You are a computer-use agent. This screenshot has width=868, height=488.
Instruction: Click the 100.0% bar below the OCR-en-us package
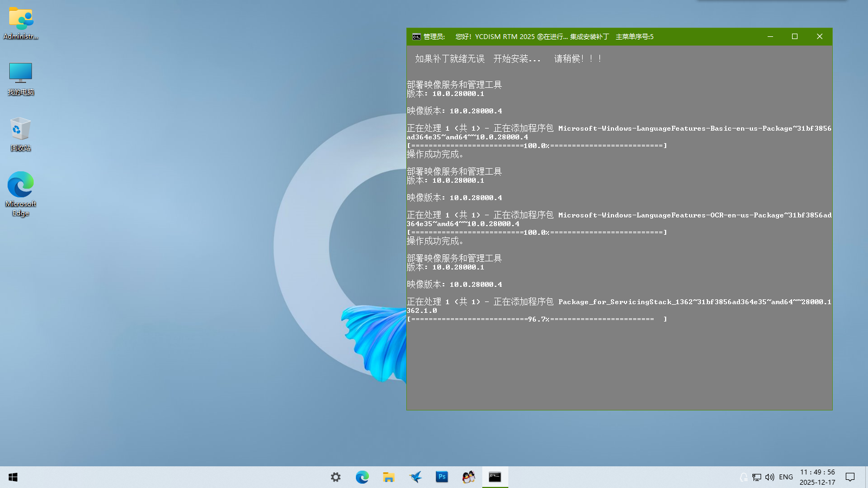point(537,233)
